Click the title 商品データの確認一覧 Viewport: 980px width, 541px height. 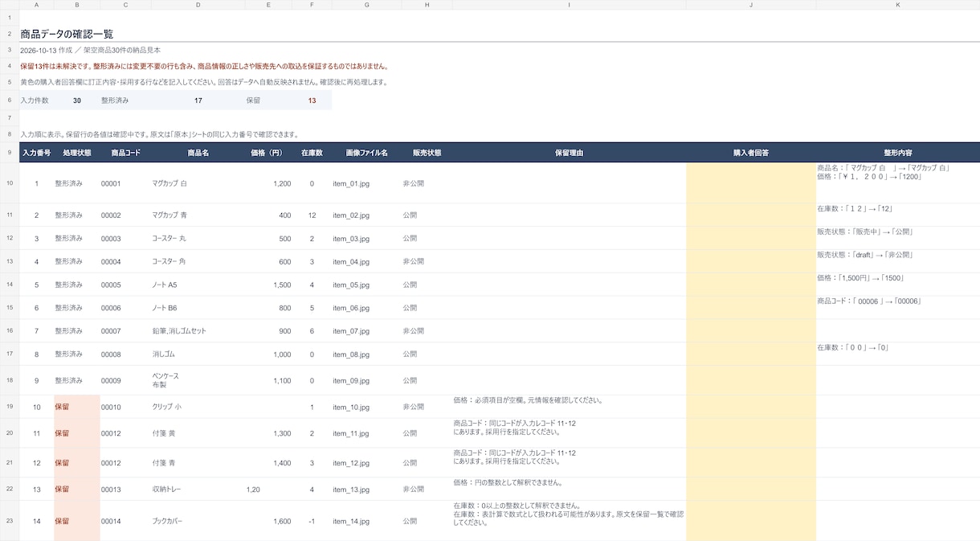pyautogui.click(x=67, y=35)
